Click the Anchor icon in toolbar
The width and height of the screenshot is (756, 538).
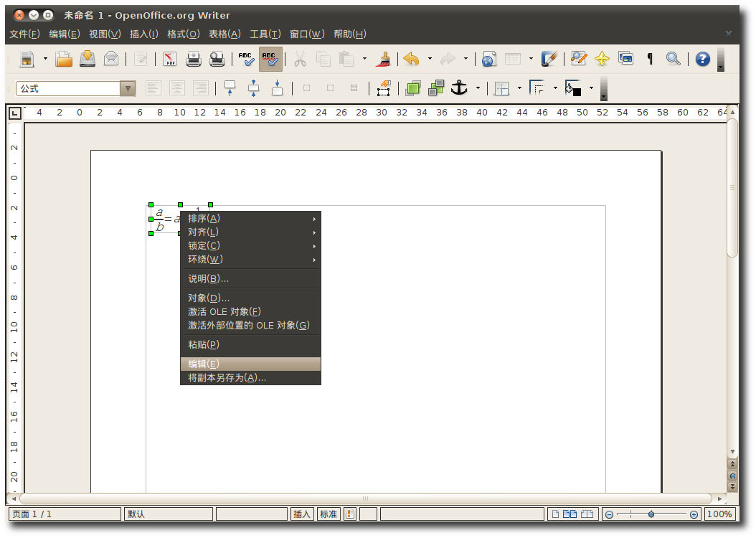(x=458, y=88)
